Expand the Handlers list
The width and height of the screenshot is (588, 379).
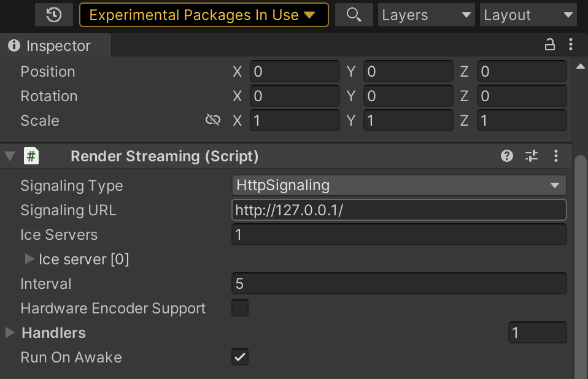pos(9,332)
